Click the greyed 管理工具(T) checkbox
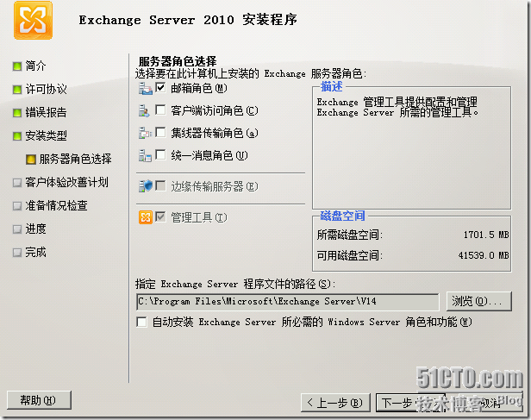This screenshot has height=420, width=531. click(x=160, y=216)
